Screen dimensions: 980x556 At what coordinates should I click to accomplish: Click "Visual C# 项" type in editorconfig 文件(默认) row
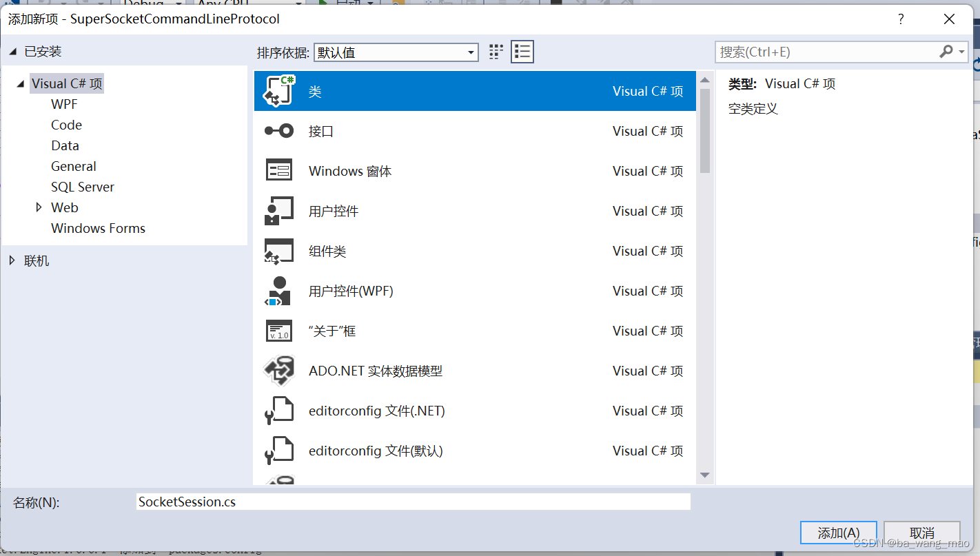pyautogui.click(x=648, y=451)
